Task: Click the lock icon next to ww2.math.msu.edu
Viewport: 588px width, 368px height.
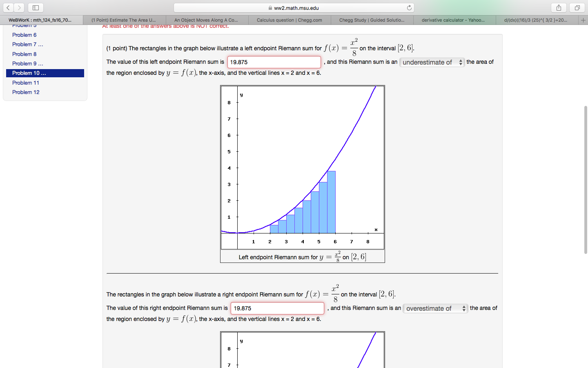Action: tap(270, 7)
